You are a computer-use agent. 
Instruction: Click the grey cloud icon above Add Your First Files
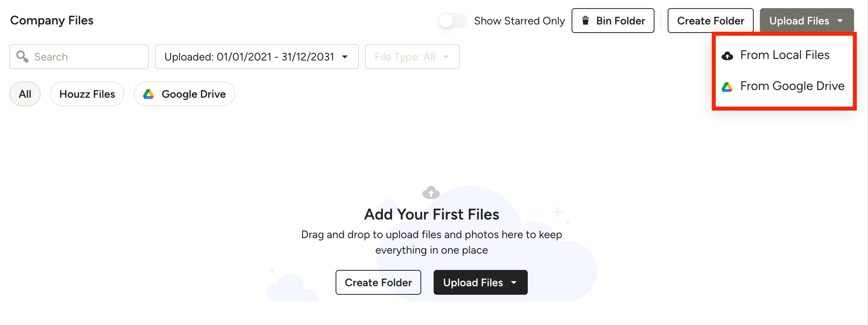click(431, 192)
